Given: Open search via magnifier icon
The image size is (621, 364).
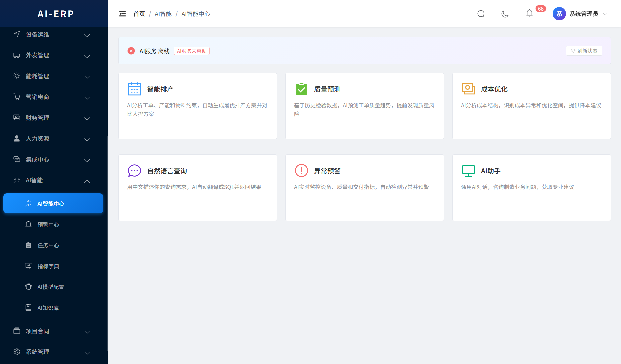Looking at the screenshot, I should (x=481, y=14).
